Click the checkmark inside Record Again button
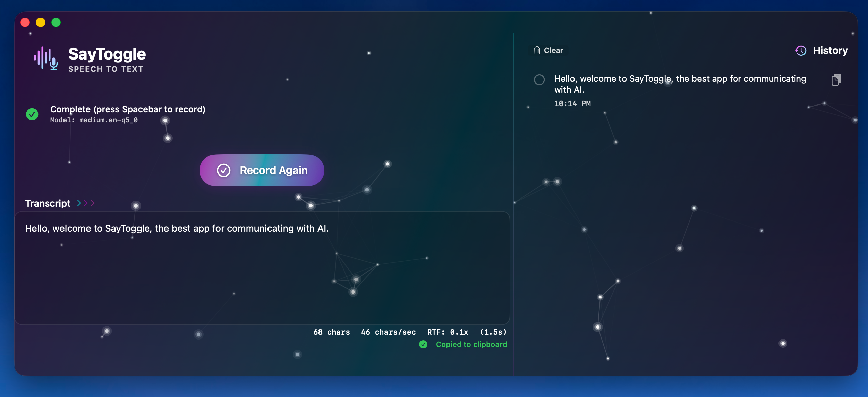 [223, 170]
